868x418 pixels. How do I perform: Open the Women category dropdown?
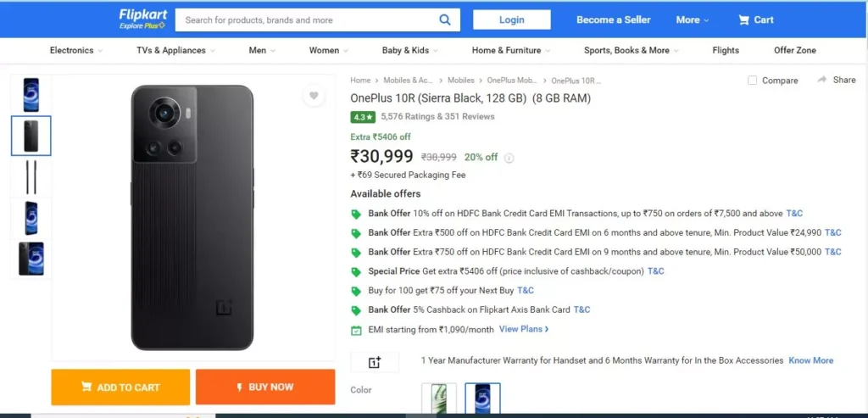(x=328, y=50)
